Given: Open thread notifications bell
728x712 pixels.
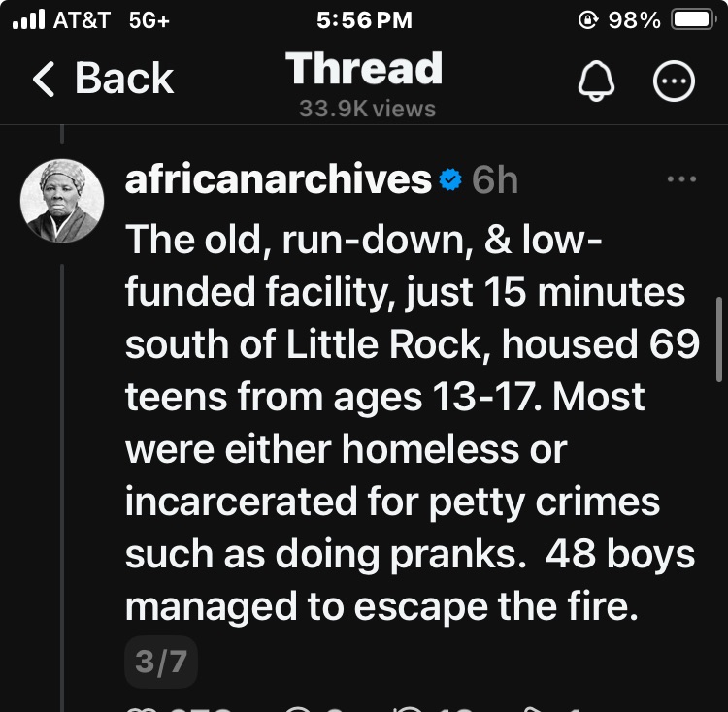Looking at the screenshot, I should [597, 83].
